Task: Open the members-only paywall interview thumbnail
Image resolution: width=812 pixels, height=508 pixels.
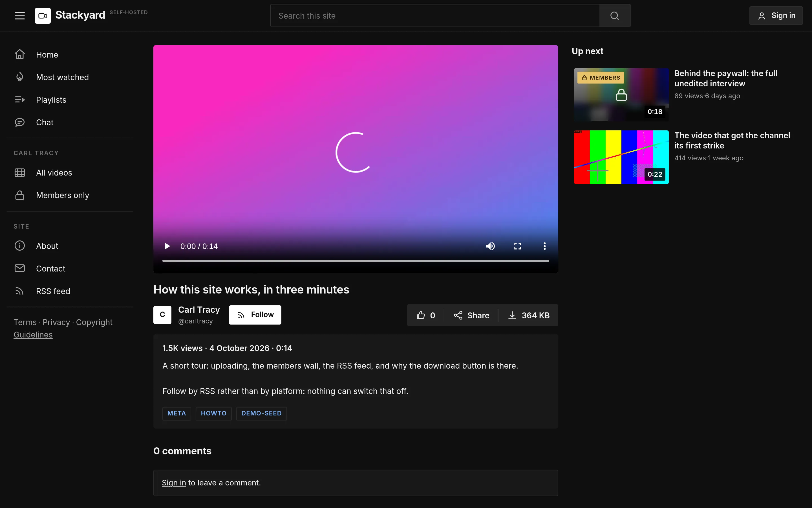Action: 621,95
